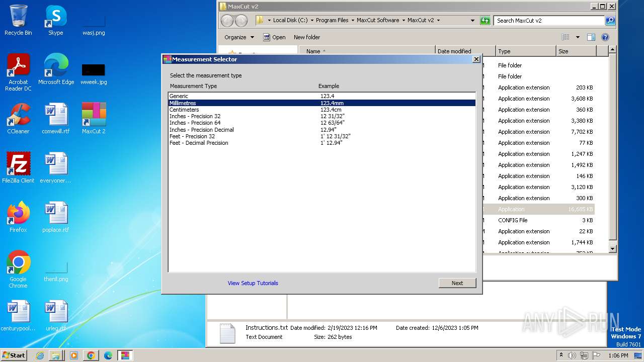
Task: Select comewill.rtf document icon
Action: [56, 119]
